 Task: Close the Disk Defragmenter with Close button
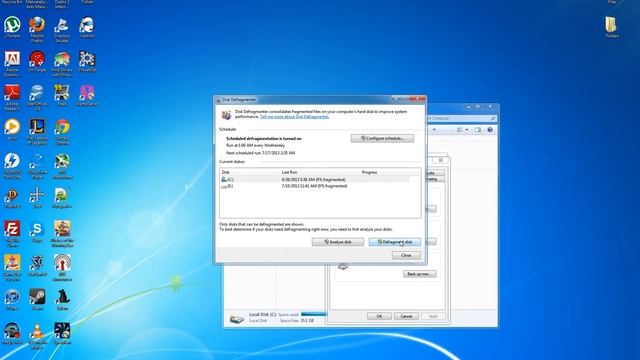point(406,255)
